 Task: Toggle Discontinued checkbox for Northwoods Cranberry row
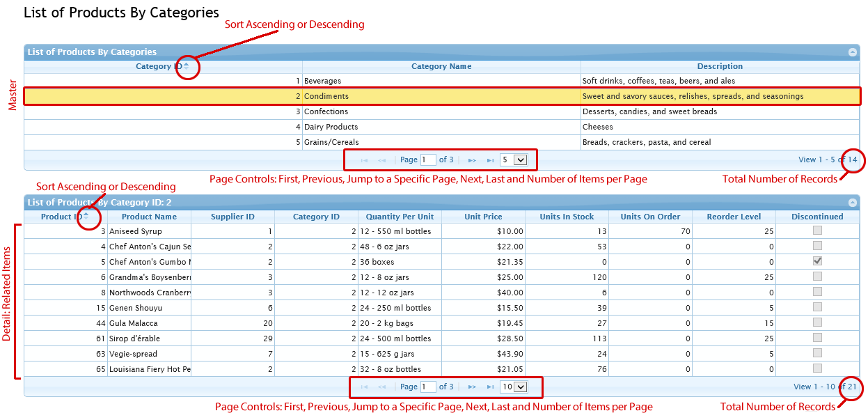[x=817, y=292]
